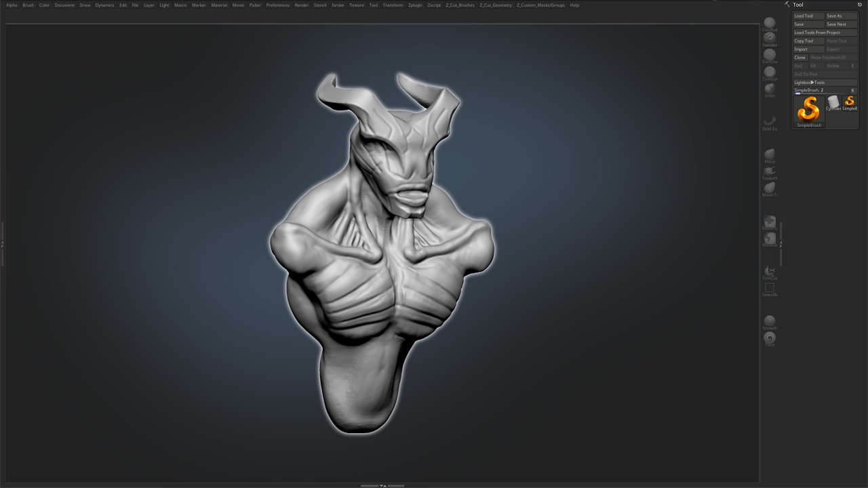Select the MaskLasso brush icon

point(770,238)
